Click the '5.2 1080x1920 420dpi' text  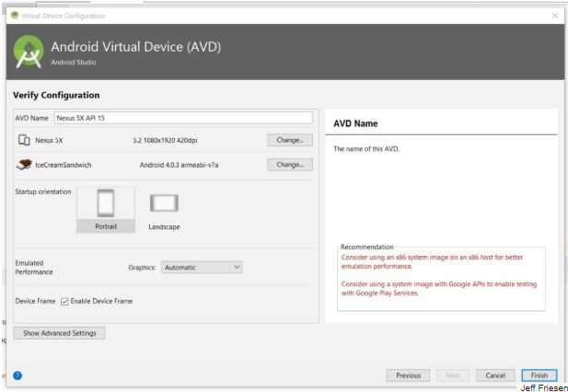[x=165, y=141]
